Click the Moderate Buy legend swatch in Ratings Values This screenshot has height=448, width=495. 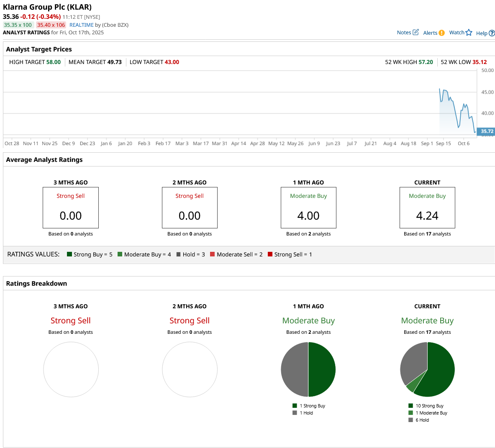pos(120,254)
